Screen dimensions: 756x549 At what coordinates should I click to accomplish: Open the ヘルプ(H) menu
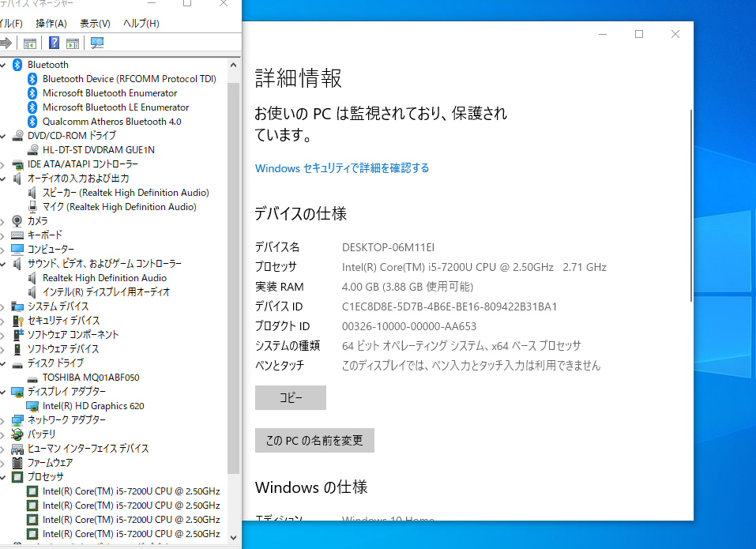click(x=141, y=23)
